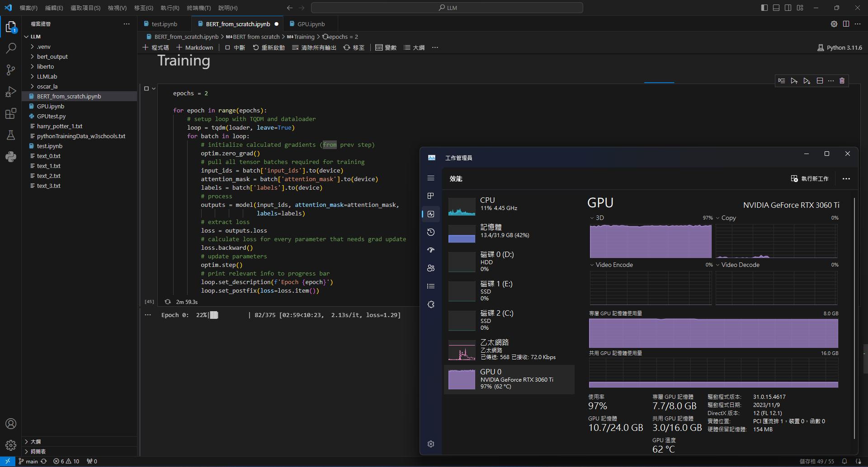Open Task Manager's Users panel icon
This screenshot has width=868, height=467.
tap(430, 268)
